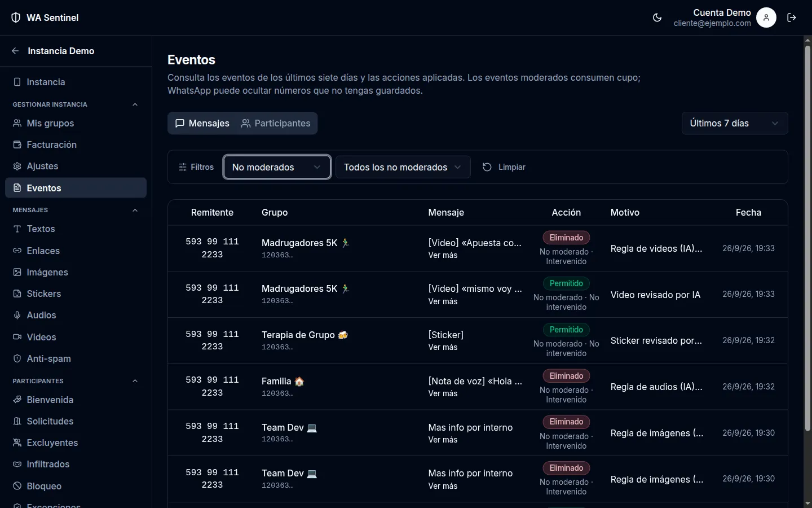Click the logout icon next to the avatar
Image resolution: width=812 pixels, height=508 pixels.
point(792,17)
